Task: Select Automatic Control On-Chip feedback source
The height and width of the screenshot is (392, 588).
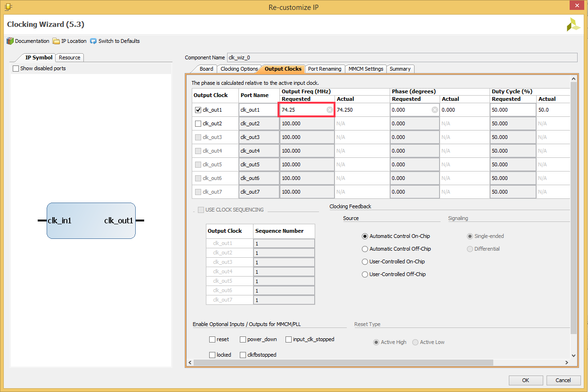Action: coord(365,236)
